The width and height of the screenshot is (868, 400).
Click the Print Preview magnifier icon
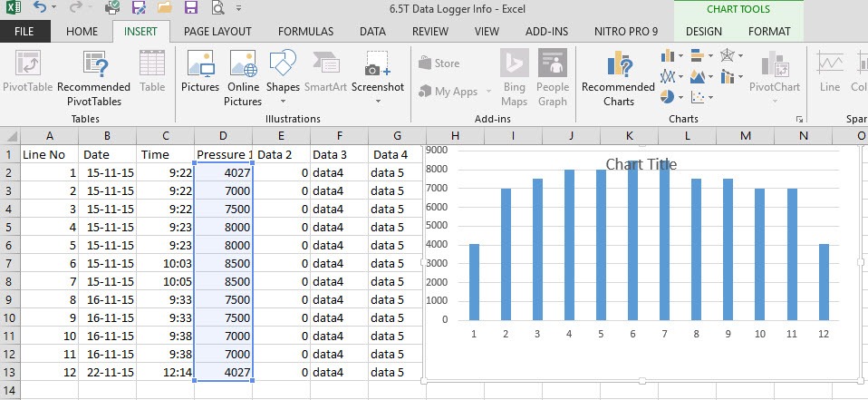click(218, 9)
